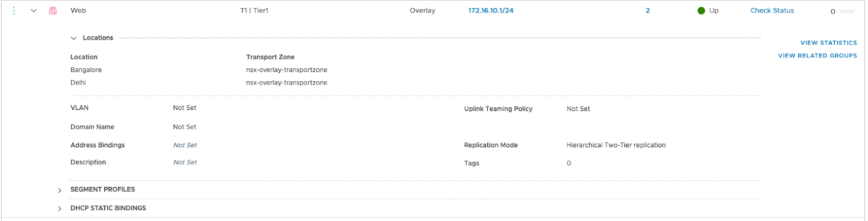Click the ports count link 2

[647, 11]
